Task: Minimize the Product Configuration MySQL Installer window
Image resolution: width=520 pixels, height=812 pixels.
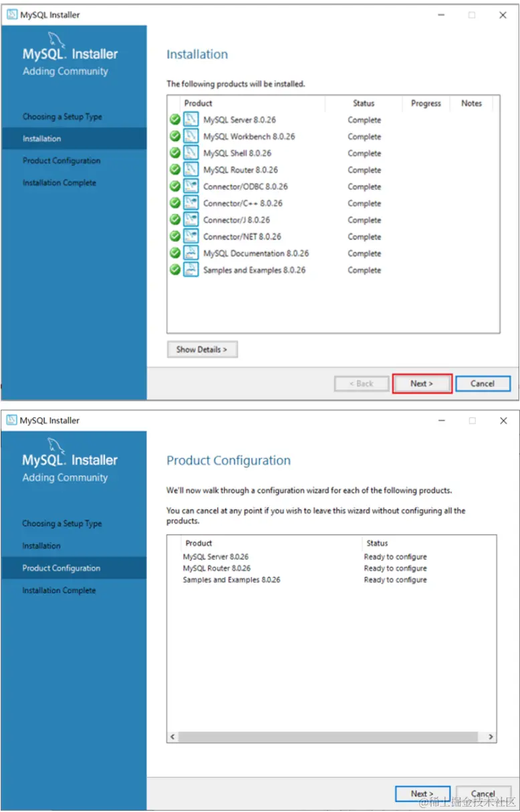Action: [441, 421]
